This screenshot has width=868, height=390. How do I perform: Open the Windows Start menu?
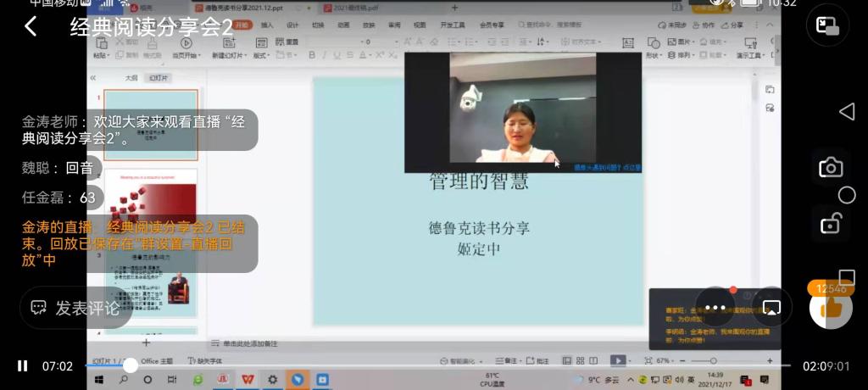98,379
